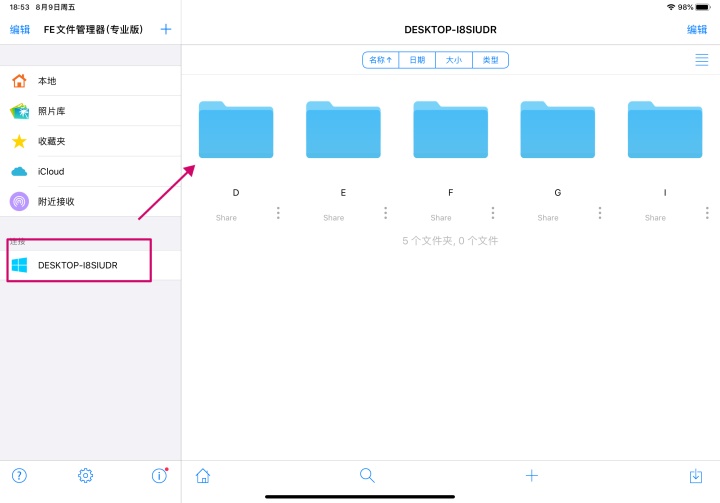
Task: Click the Share text under folder G
Action: (x=548, y=218)
